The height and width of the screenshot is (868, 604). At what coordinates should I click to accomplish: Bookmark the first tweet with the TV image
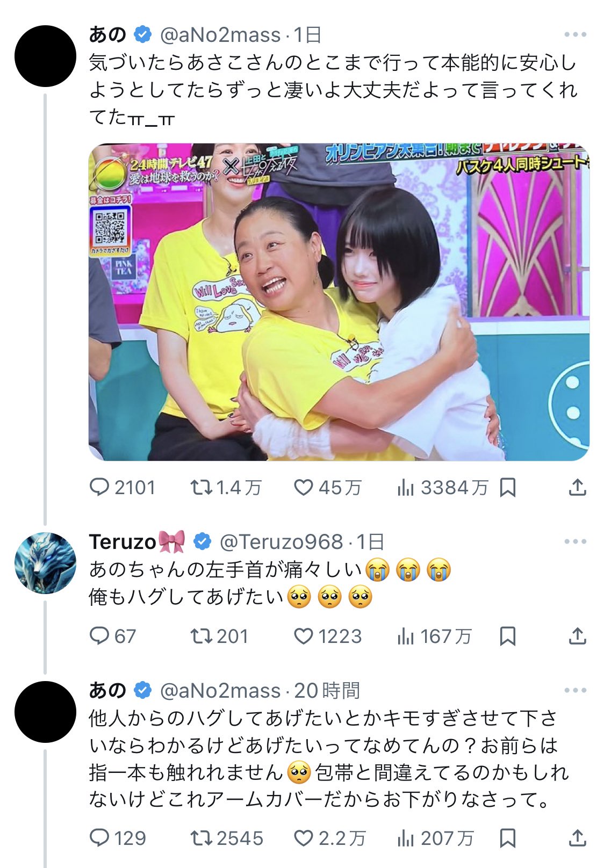tap(508, 488)
